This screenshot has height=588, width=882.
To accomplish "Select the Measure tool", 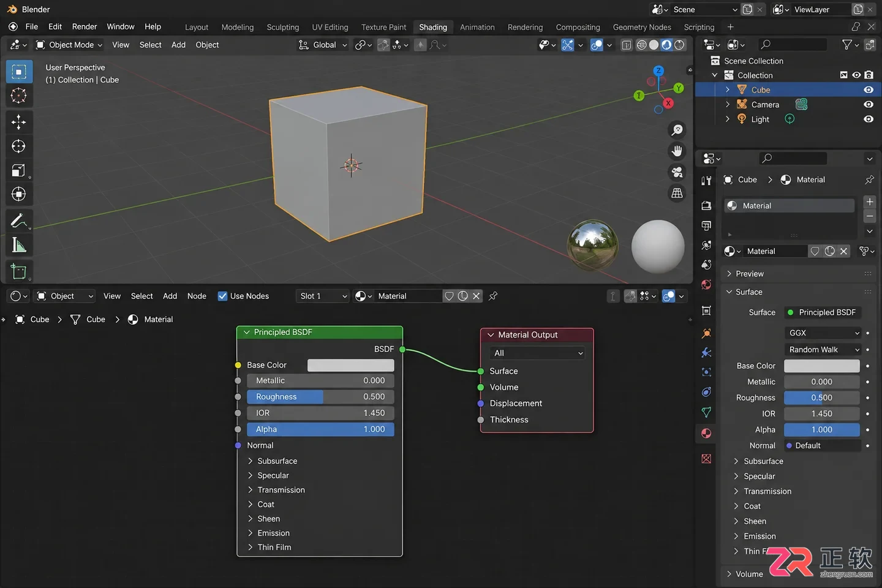I will pyautogui.click(x=19, y=245).
